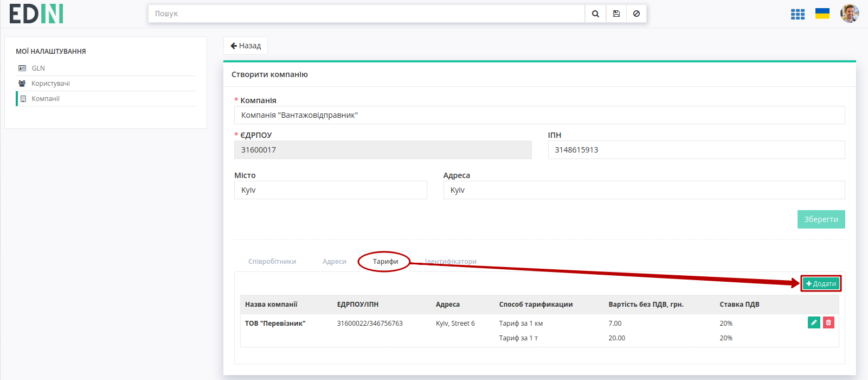This screenshot has width=868, height=380.
Task: Select the Тарифи tab
Action: [x=385, y=262]
